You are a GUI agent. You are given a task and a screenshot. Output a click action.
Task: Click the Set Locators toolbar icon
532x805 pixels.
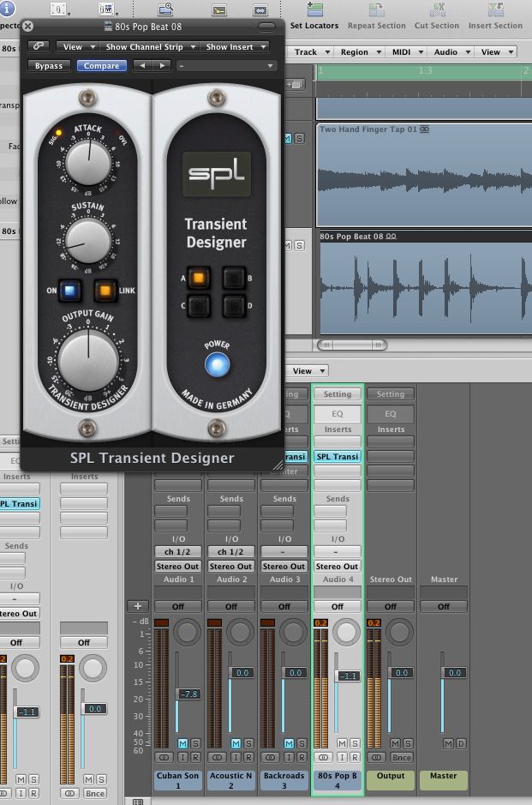coord(314,9)
